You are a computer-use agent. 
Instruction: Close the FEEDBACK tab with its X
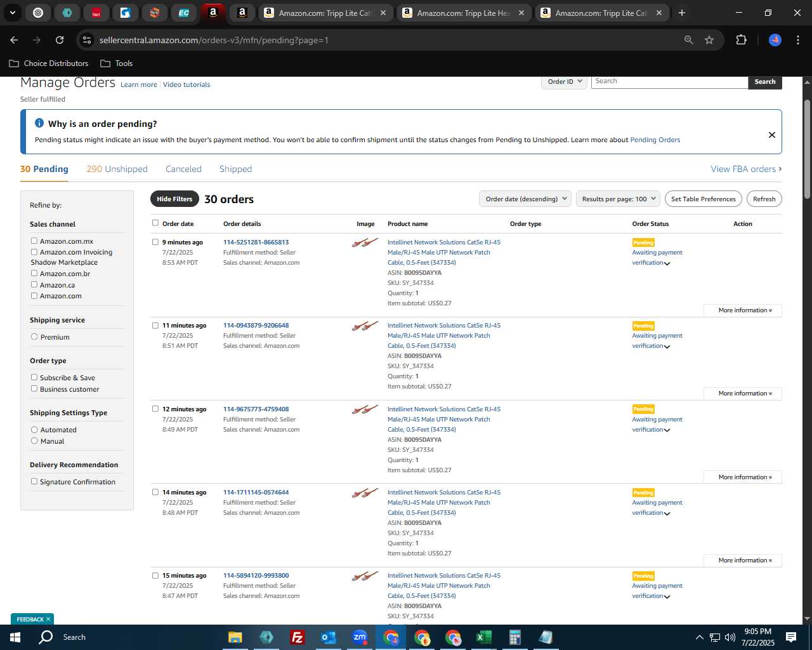[x=48, y=619]
